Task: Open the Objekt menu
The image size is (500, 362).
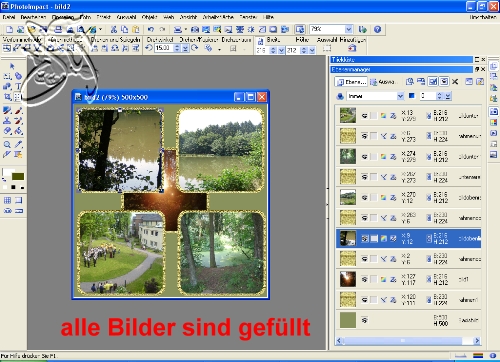Action: pyautogui.click(x=149, y=17)
